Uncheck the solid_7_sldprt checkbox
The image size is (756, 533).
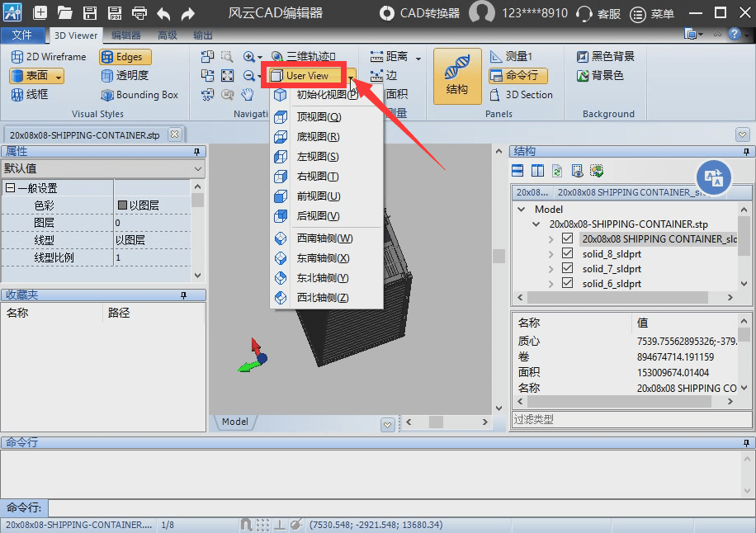coord(568,268)
